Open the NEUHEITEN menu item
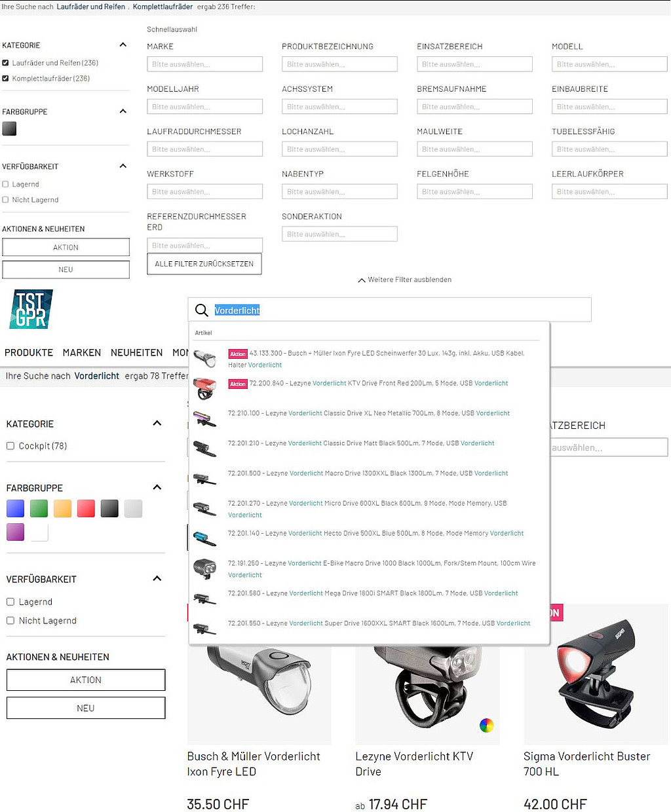Viewport: 671px width, 812px height. (136, 352)
